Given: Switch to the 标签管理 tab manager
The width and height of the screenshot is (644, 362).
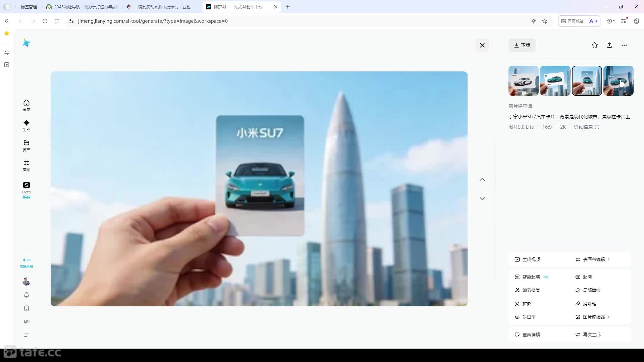Looking at the screenshot, I should tap(29, 7).
